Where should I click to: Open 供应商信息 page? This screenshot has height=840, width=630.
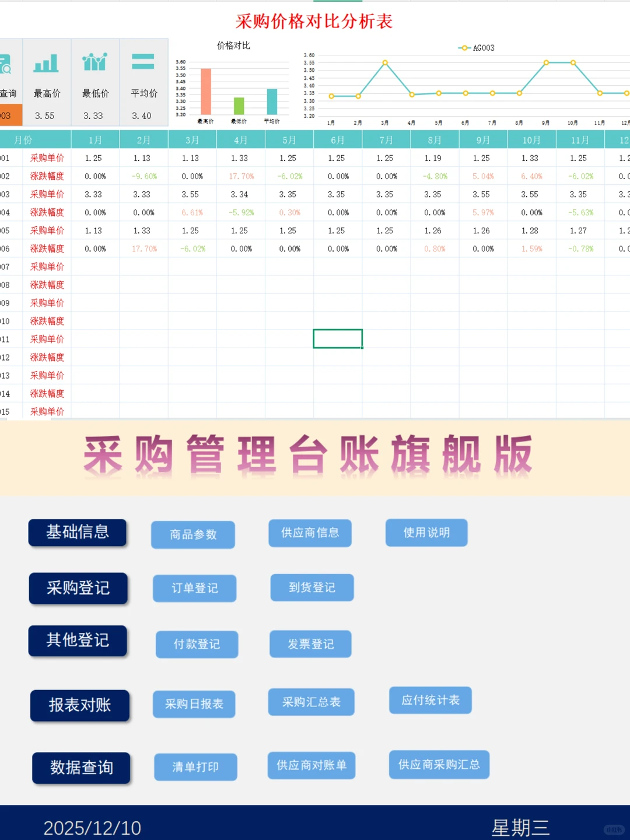click(x=310, y=533)
